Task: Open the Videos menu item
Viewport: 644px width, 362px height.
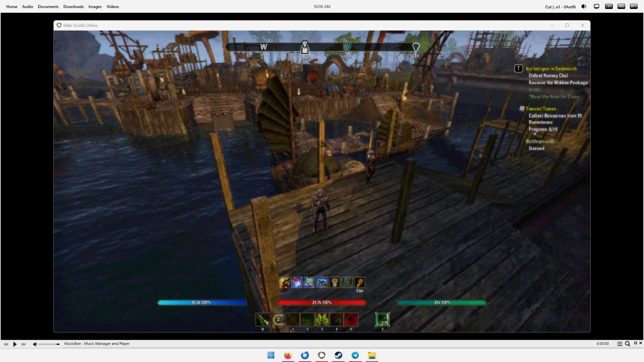Action: point(113,6)
